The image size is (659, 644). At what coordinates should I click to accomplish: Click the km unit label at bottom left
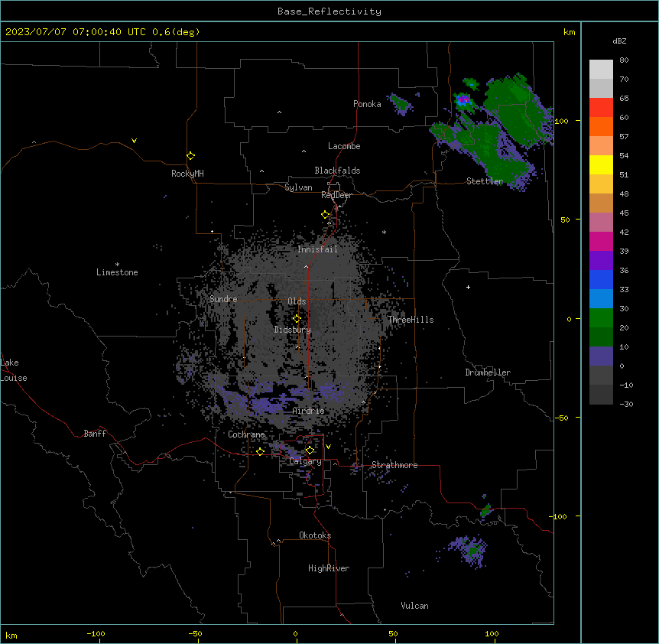click(11, 635)
